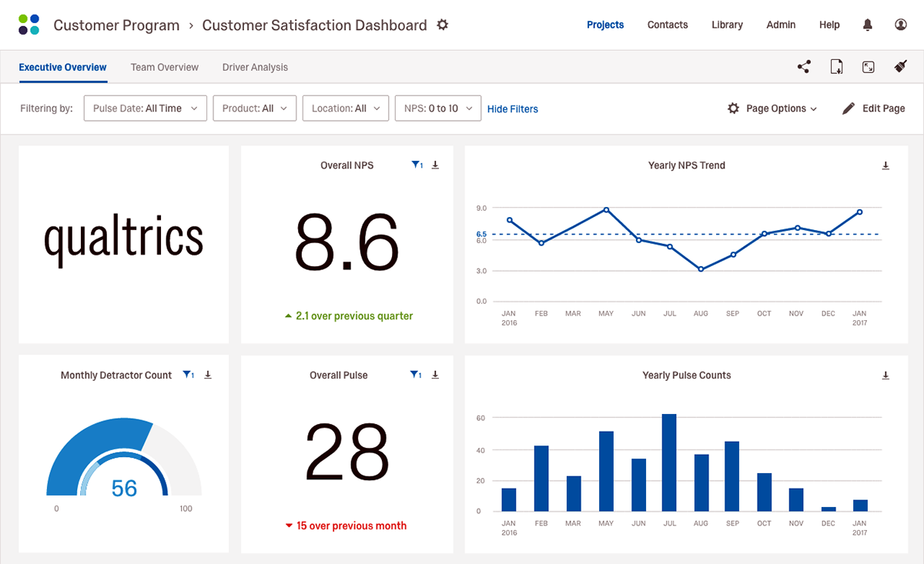Click the brush styling icon in toolbar
This screenshot has height=564, width=924.
pos(900,67)
